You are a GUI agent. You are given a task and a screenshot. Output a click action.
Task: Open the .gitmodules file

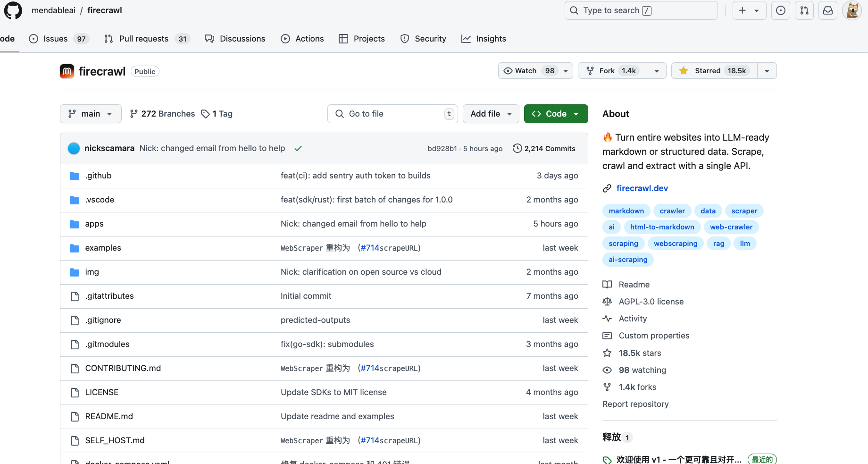pos(107,344)
